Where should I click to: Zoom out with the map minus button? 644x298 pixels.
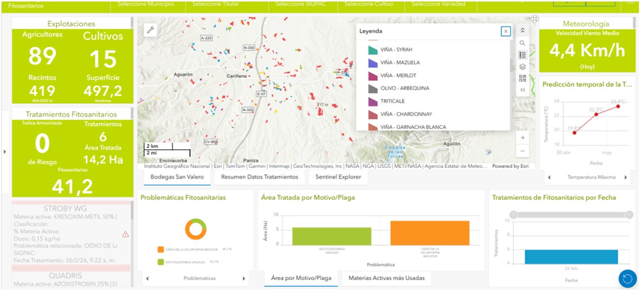click(x=522, y=151)
